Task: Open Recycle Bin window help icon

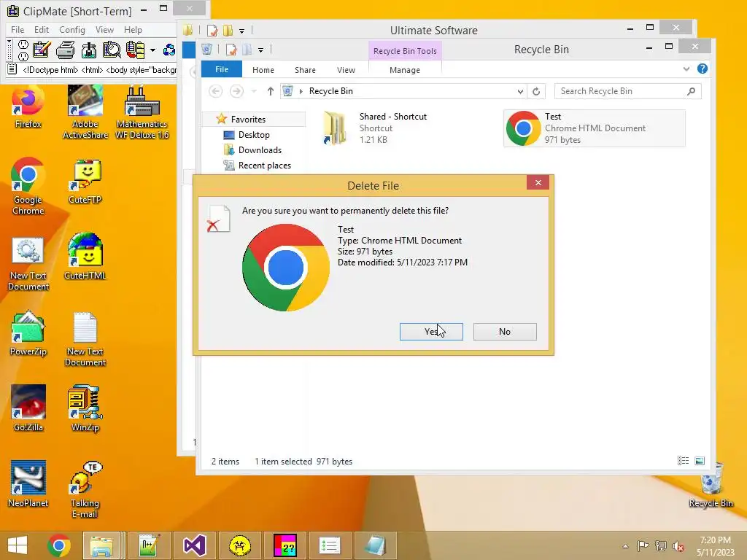Action: coord(703,69)
